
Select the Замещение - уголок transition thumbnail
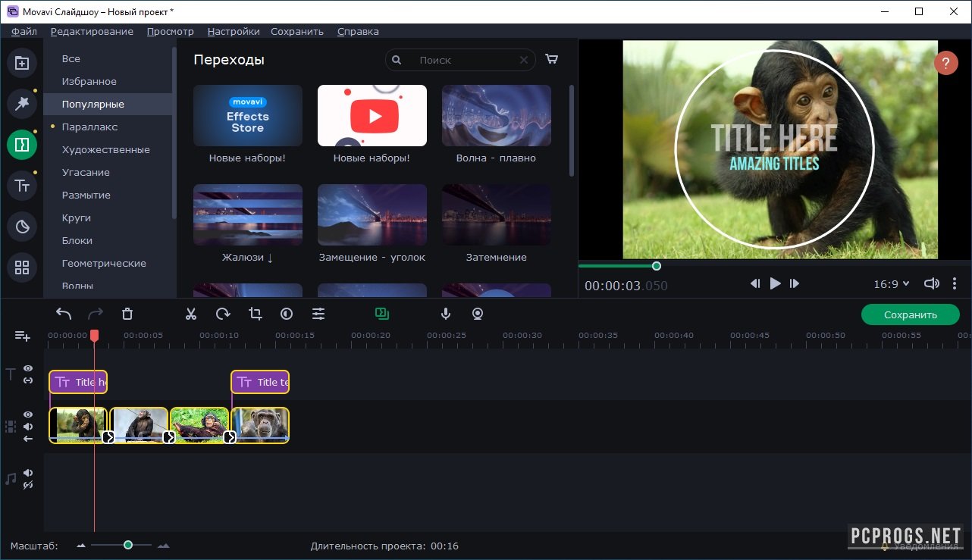[372, 214]
